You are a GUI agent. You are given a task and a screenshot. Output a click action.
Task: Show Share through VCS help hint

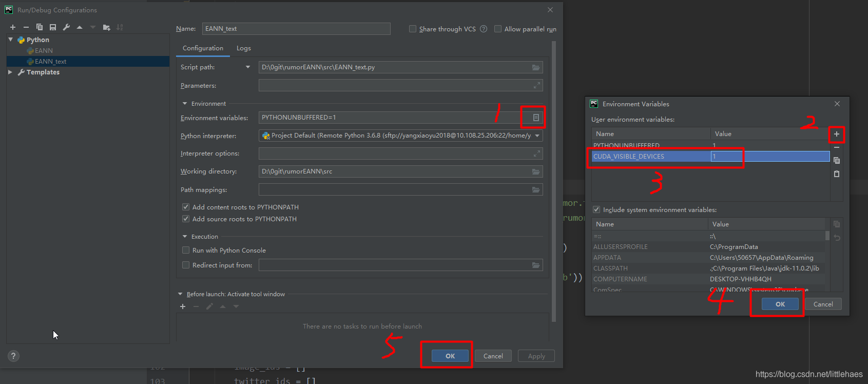[484, 29]
